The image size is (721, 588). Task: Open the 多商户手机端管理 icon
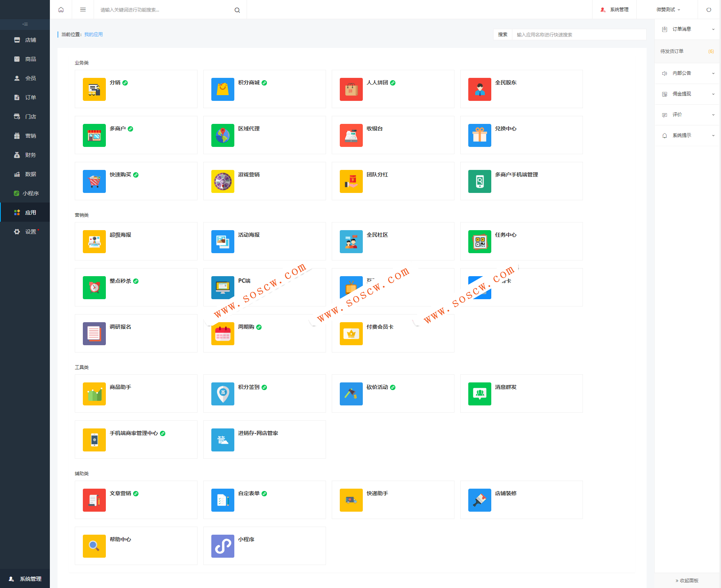479,181
